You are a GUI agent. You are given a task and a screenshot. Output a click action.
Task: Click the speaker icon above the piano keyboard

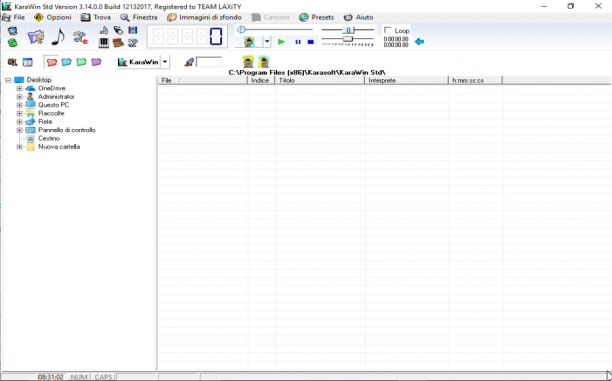point(104,30)
